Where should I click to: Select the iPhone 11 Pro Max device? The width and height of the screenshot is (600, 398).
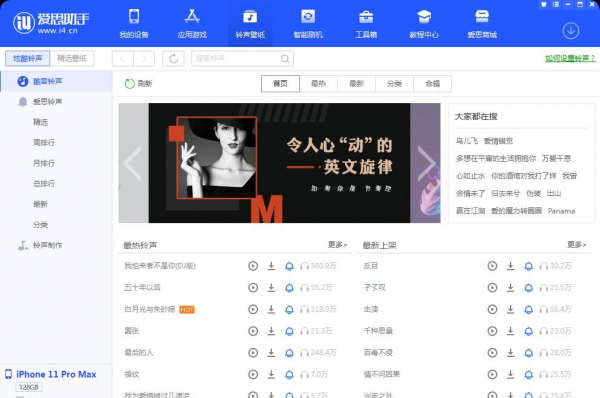click(56, 374)
